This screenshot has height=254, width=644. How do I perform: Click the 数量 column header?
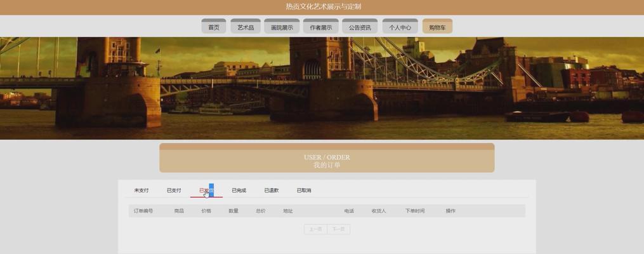[x=233, y=211]
